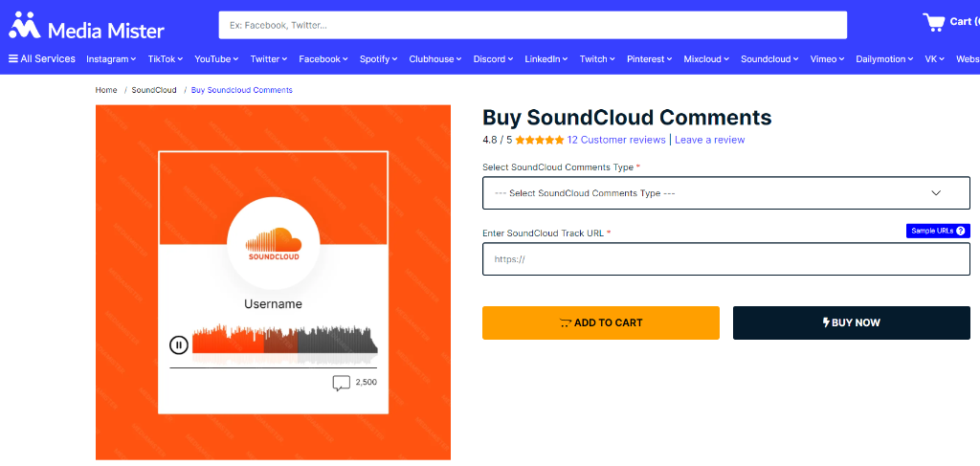
Task: Click the SoundCloud logo circle
Action: 274,244
